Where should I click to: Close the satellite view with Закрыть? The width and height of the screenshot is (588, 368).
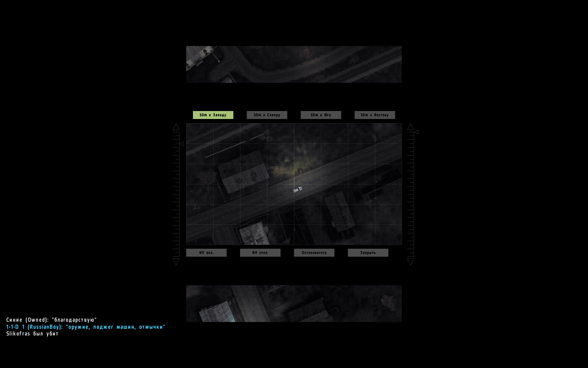(x=368, y=253)
